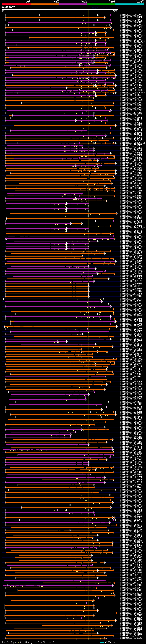Open the UniRef100_Q5KGJ5 entry
The height and width of the screenshot is (644, 146).
131,115
